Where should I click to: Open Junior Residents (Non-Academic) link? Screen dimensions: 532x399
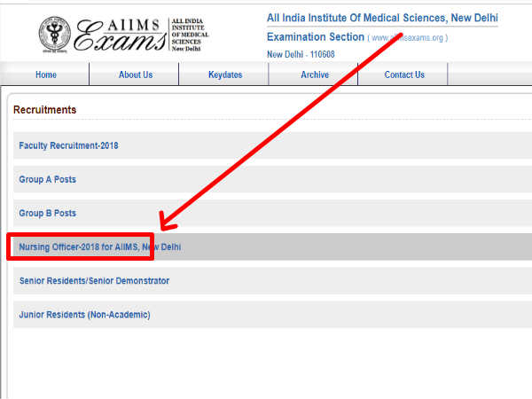point(84,315)
